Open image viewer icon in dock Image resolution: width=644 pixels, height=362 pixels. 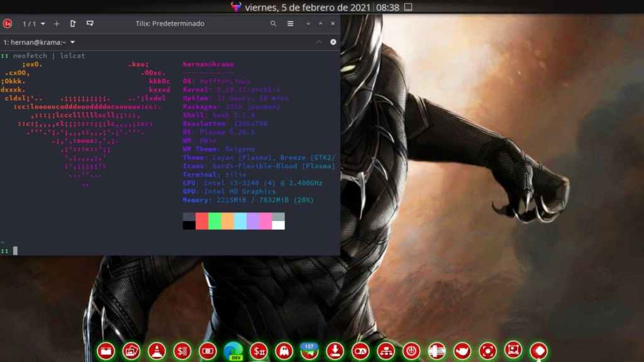(131, 350)
